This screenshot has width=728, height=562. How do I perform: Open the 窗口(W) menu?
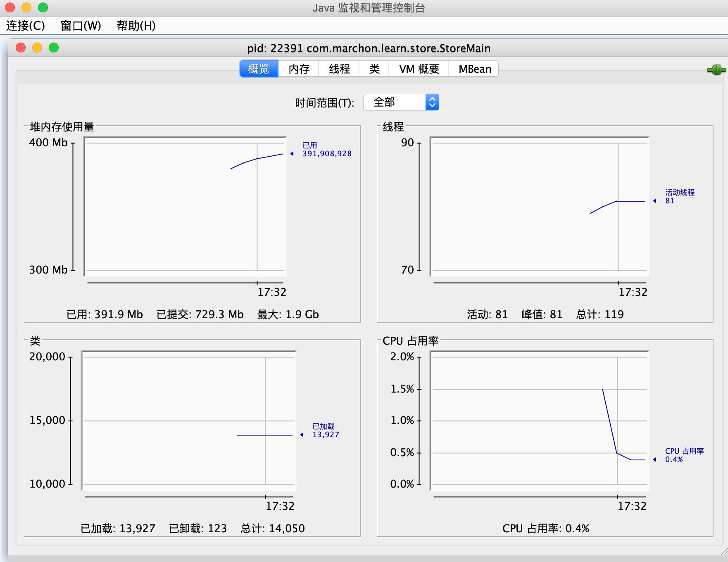point(80,26)
